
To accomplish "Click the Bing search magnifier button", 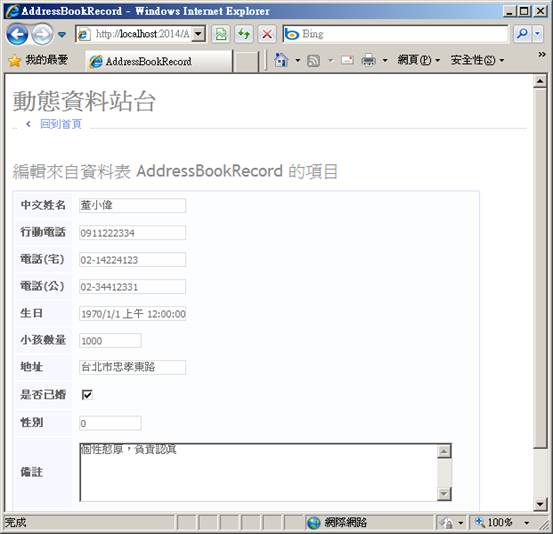I will click(x=522, y=34).
